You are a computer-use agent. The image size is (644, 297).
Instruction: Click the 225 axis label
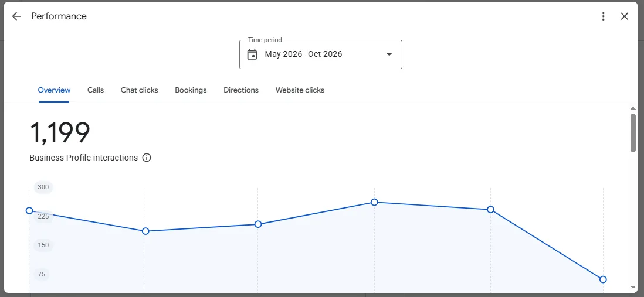(x=43, y=216)
